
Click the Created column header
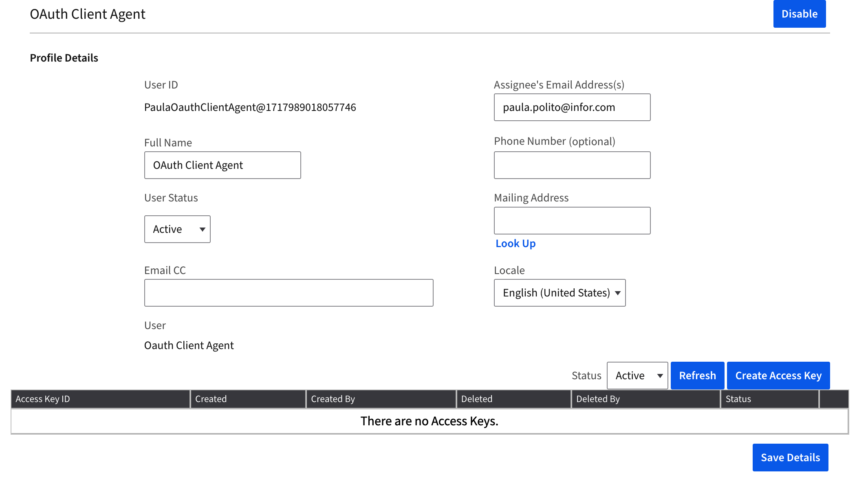coord(211,399)
